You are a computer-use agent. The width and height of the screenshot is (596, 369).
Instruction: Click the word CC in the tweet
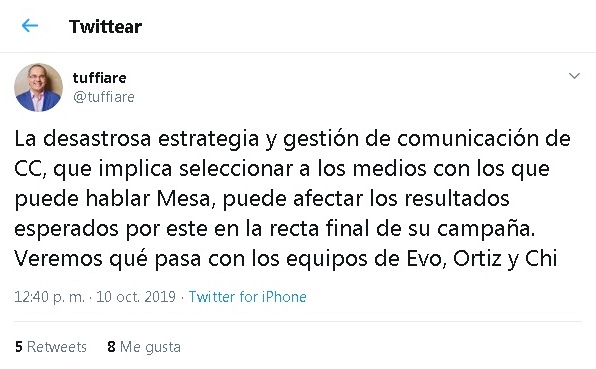click(x=28, y=169)
